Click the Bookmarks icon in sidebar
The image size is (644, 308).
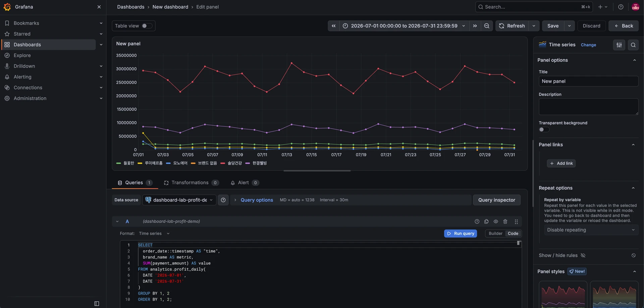[x=7, y=23]
